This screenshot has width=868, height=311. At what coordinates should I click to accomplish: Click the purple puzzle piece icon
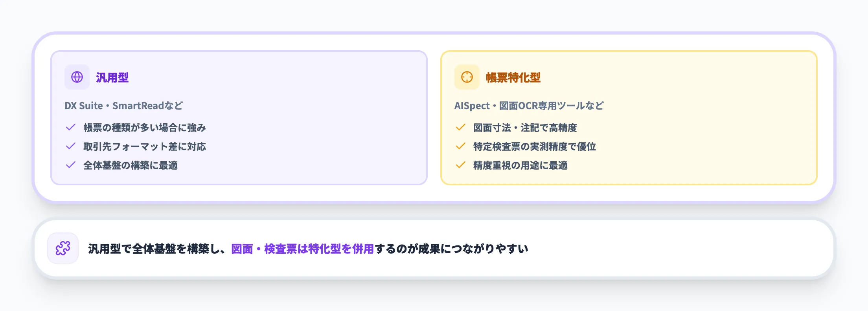tap(63, 248)
